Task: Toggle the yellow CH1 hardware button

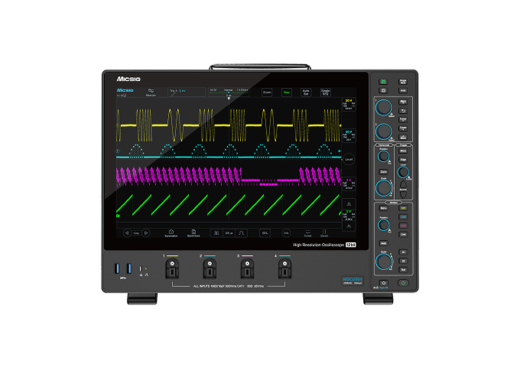Action: (403, 208)
